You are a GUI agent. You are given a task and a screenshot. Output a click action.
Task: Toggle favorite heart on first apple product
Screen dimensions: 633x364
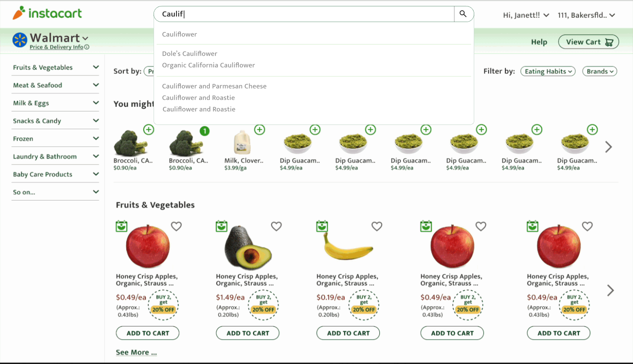(x=176, y=226)
